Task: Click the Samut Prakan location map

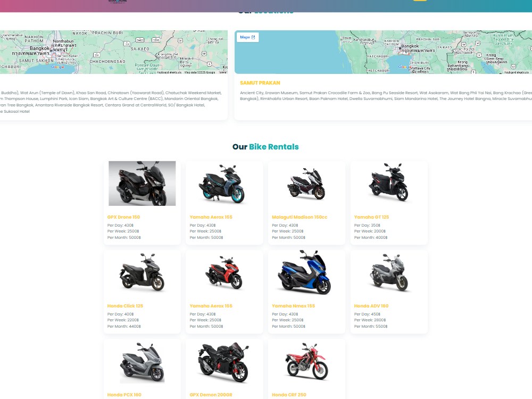Action: click(384, 52)
